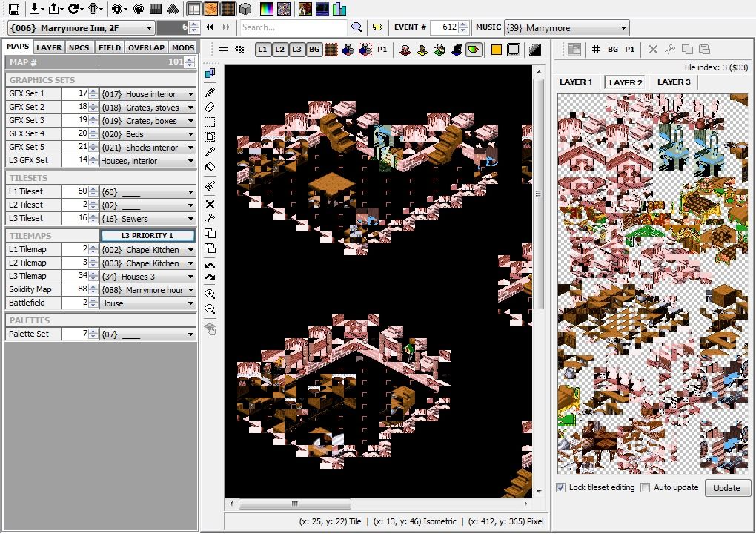This screenshot has height=534, width=756.
Task: Click the Save icon in main toolbar
Action: pos(14,9)
